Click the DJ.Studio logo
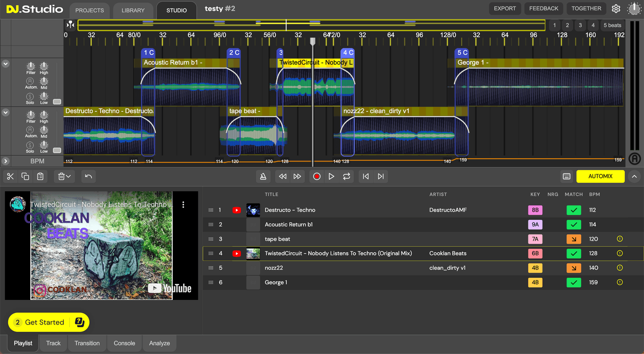The width and height of the screenshot is (644, 354). [35, 9]
